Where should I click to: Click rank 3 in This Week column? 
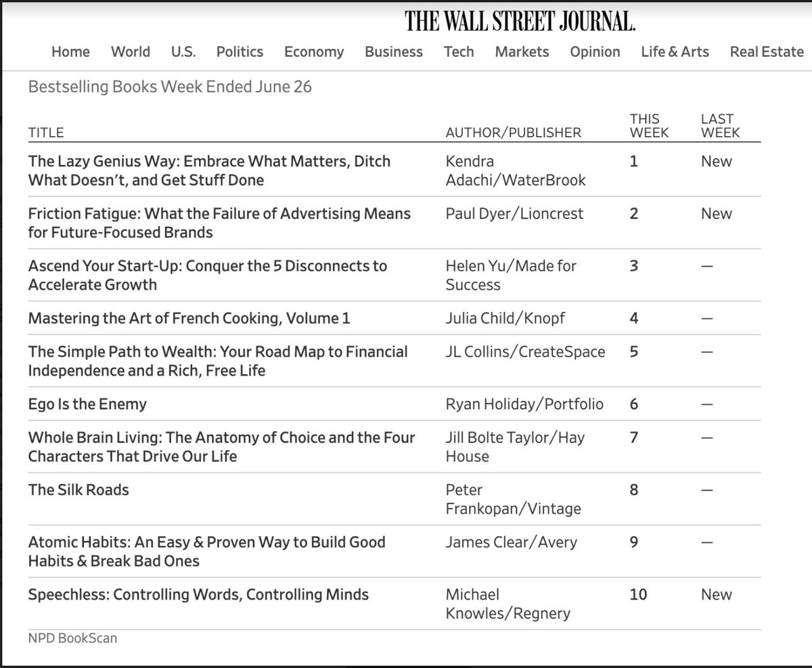pos(633,266)
